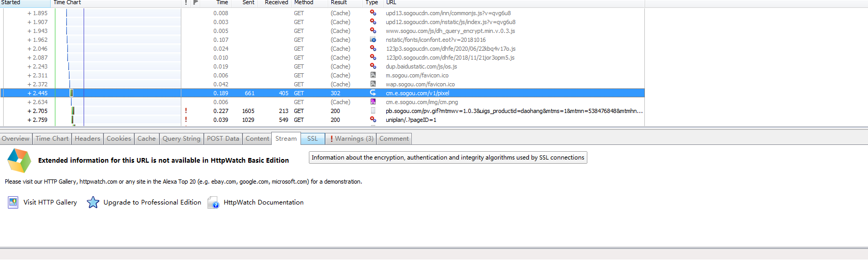Sort requests by the Received column header
868x260 pixels.
point(276,3)
